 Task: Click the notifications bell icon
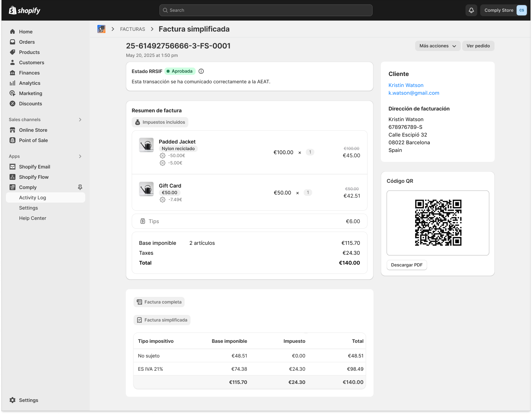click(x=471, y=10)
